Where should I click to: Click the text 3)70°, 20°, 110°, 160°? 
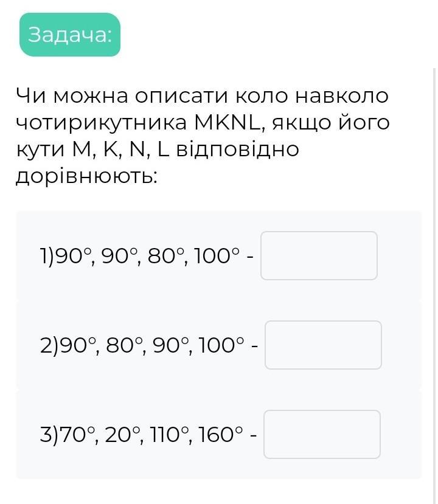click(142, 435)
